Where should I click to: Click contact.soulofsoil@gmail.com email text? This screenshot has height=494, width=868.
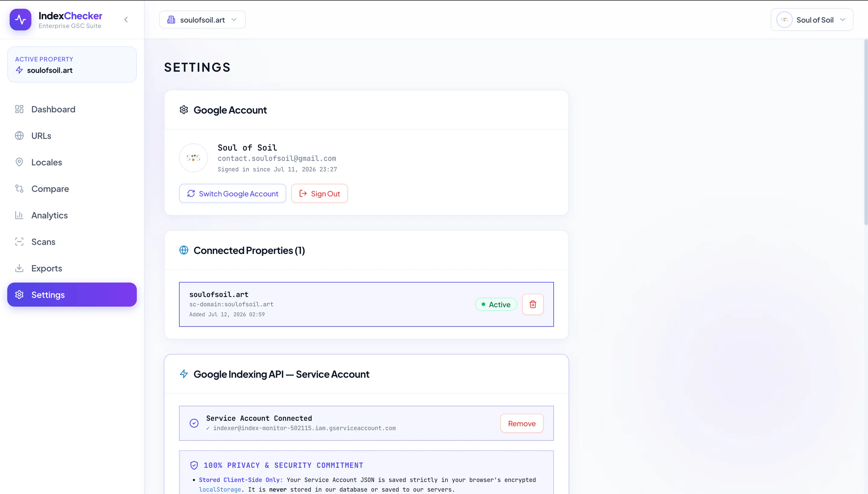click(x=277, y=158)
